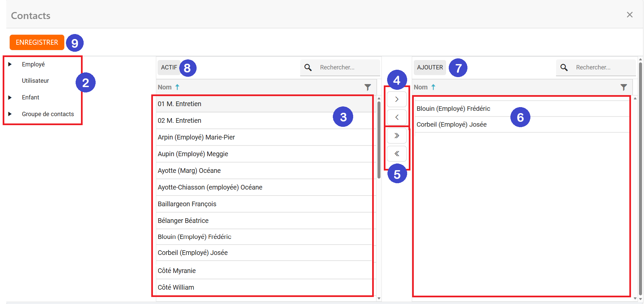
Task: Close the Contacts dialog
Action: click(629, 15)
